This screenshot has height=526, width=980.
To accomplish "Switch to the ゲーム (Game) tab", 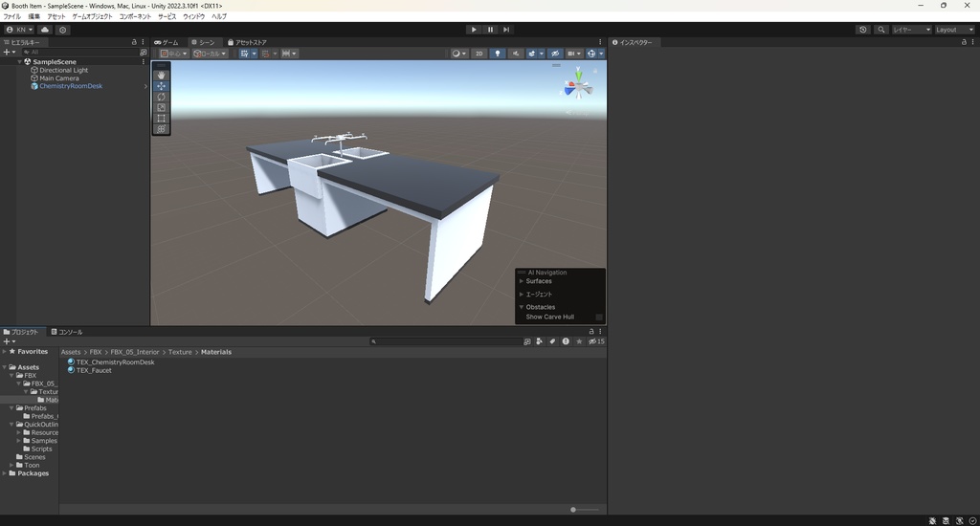I will pyautogui.click(x=167, y=42).
